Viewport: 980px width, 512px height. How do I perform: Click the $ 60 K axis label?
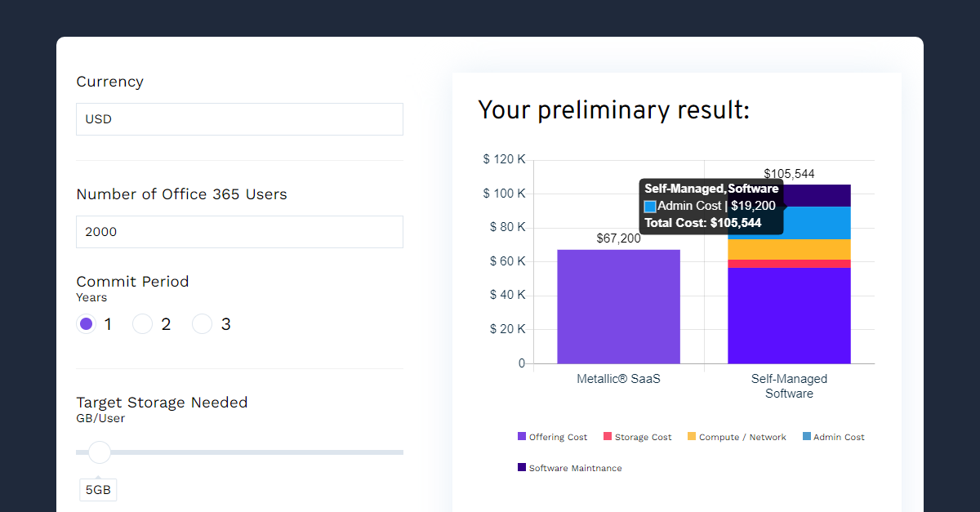click(x=507, y=261)
